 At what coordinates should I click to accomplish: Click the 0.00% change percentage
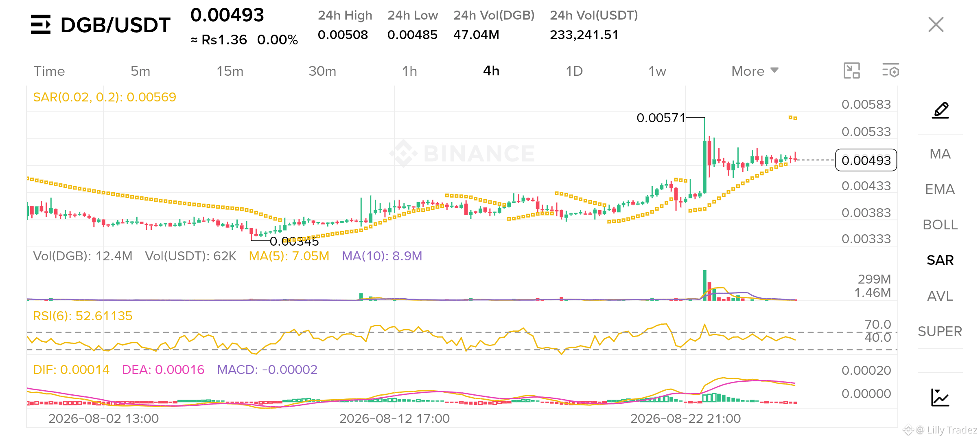point(278,40)
